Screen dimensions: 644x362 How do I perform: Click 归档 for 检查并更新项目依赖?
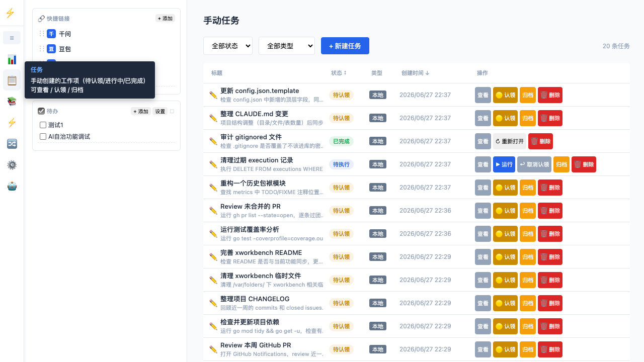(528, 326)
